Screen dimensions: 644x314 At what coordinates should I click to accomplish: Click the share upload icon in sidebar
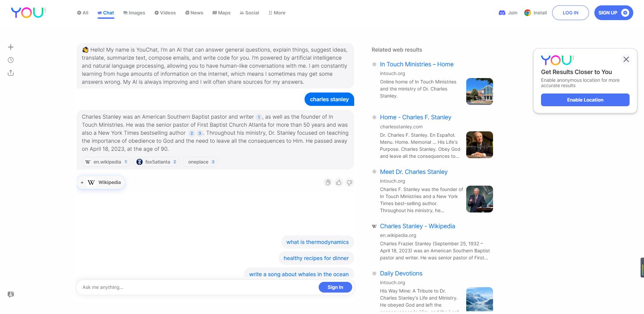11,73
